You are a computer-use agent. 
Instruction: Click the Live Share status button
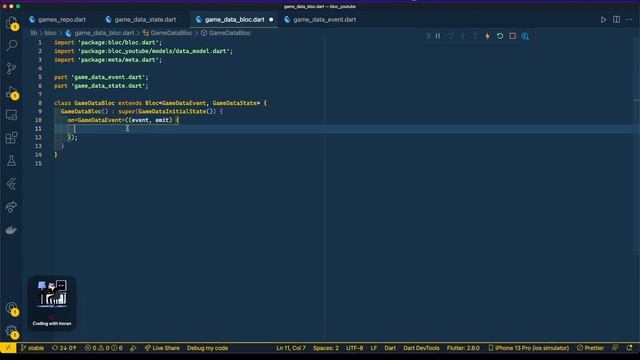[x=162, y=348]
